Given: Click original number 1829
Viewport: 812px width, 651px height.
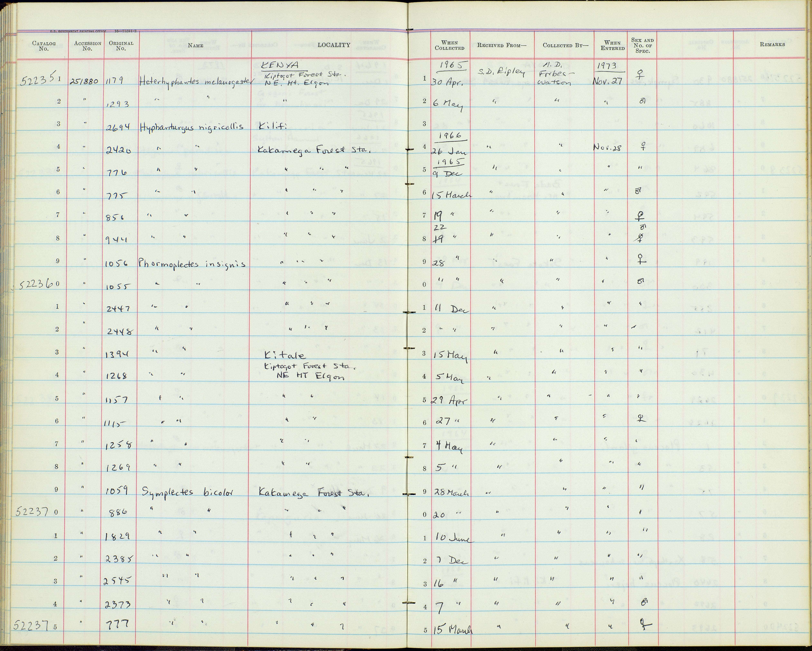Looking at the screenshot, I should coord(118,536).
